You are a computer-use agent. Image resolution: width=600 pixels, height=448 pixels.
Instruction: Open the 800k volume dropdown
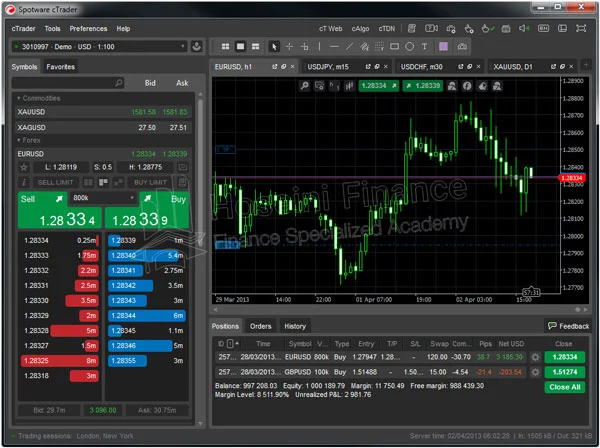(103, 198)
